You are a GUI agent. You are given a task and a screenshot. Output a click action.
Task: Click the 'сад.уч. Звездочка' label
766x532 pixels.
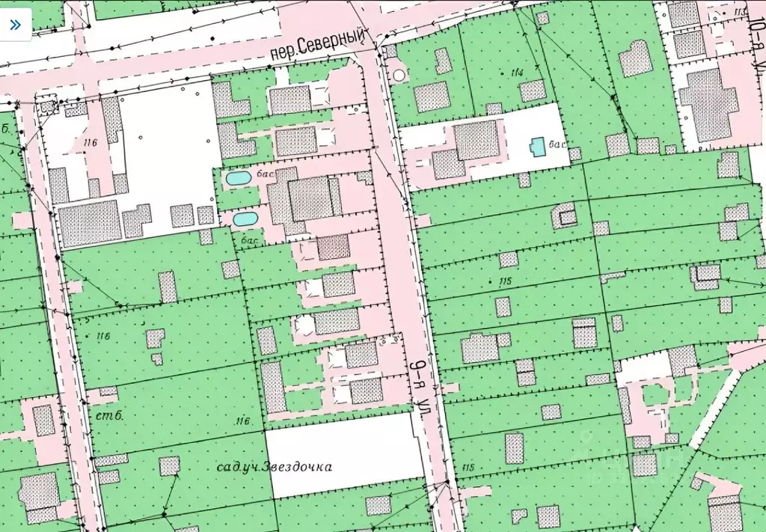[x=274, y=467]
